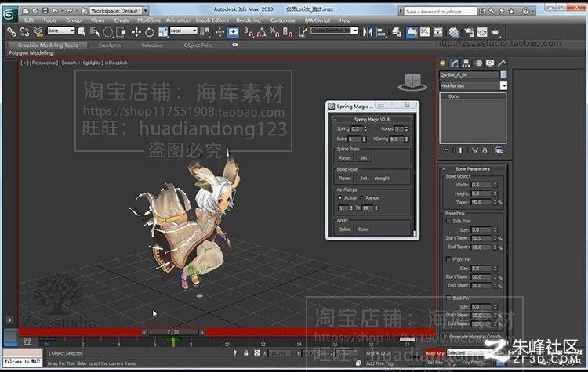Viewport: 588px width, 372px height.
Task: Select the Select and Link tool
Action: click(x=12, y=33)
